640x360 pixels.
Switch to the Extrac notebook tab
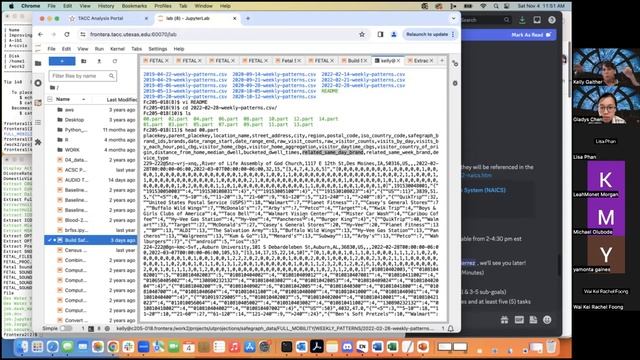[x=420, y=60]
